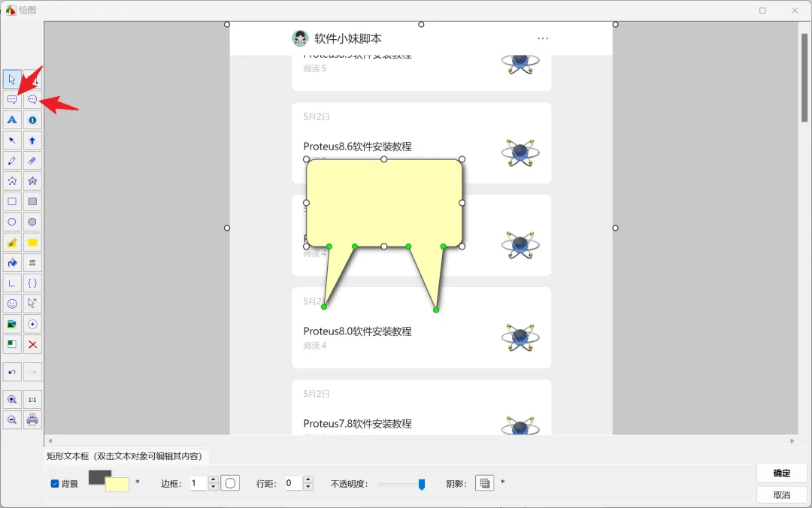
Task: Insert a picture with the image tool
Action: pyautogui.click(x=12, y=324)
